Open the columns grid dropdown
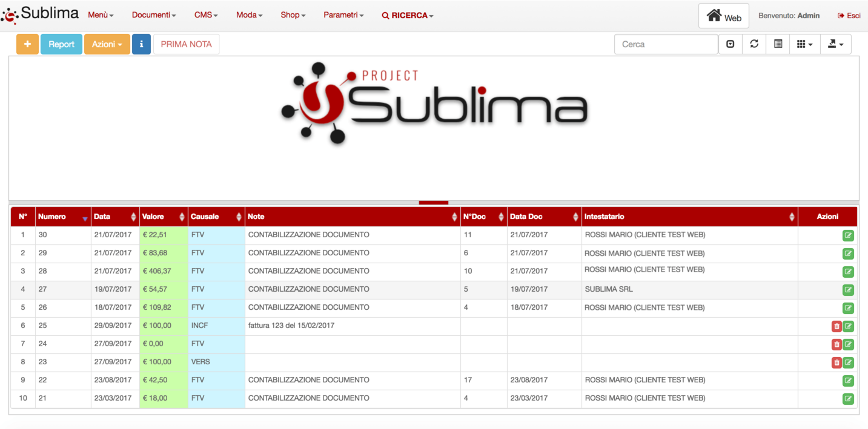This screenshot has width=868, height=429. tap(805, 44)
